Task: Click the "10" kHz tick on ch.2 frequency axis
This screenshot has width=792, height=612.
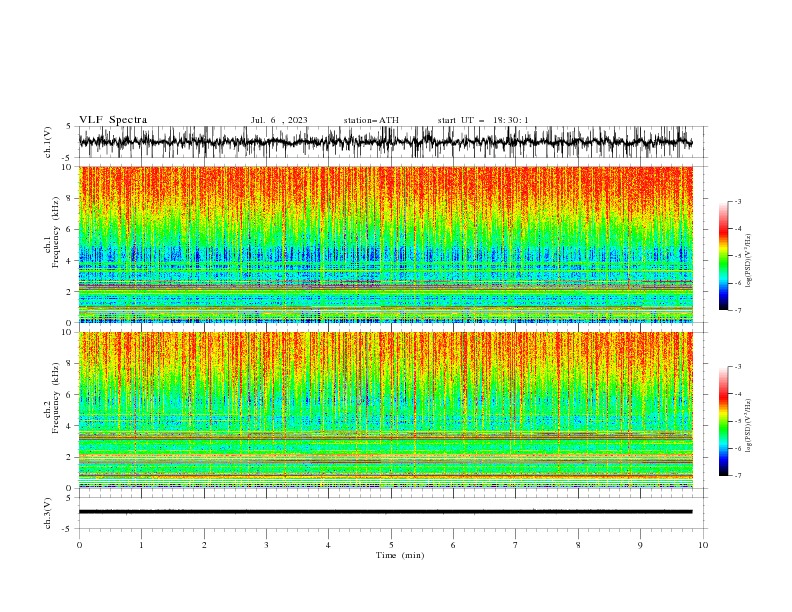Action: (x=69, y=332)
